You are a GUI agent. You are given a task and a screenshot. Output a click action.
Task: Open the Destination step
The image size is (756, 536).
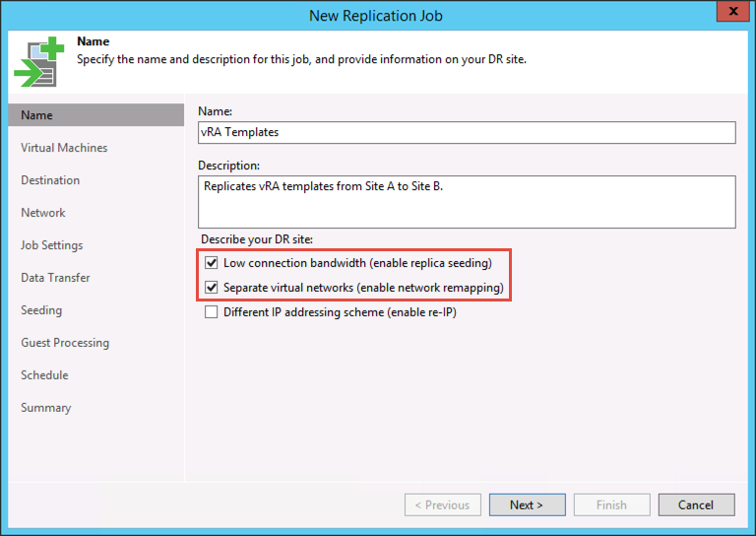coord(50,180)
